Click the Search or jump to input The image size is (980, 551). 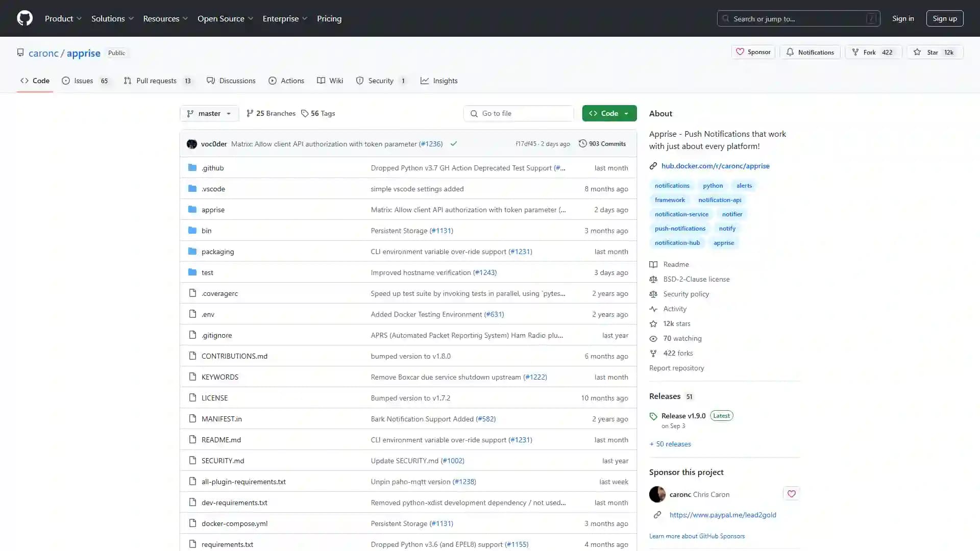coord(798,18)
